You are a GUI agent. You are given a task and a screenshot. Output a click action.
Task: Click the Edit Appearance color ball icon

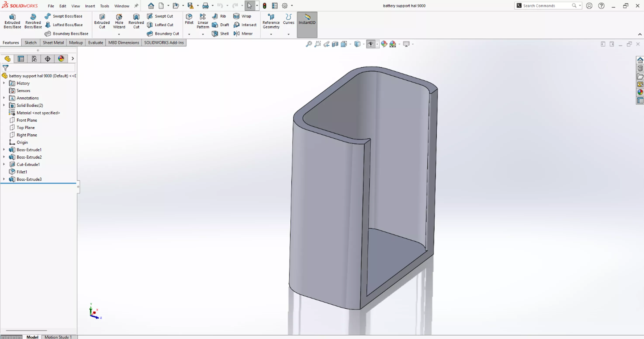(384, 44)
